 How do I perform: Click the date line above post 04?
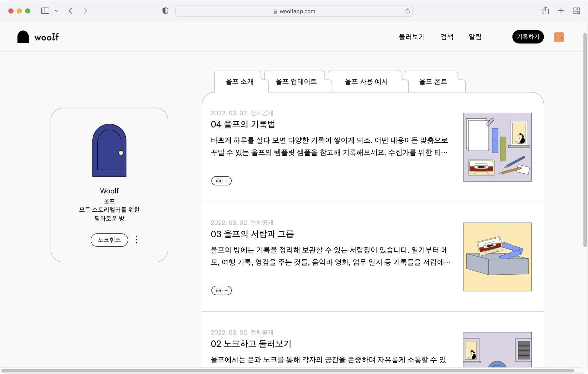242,113
